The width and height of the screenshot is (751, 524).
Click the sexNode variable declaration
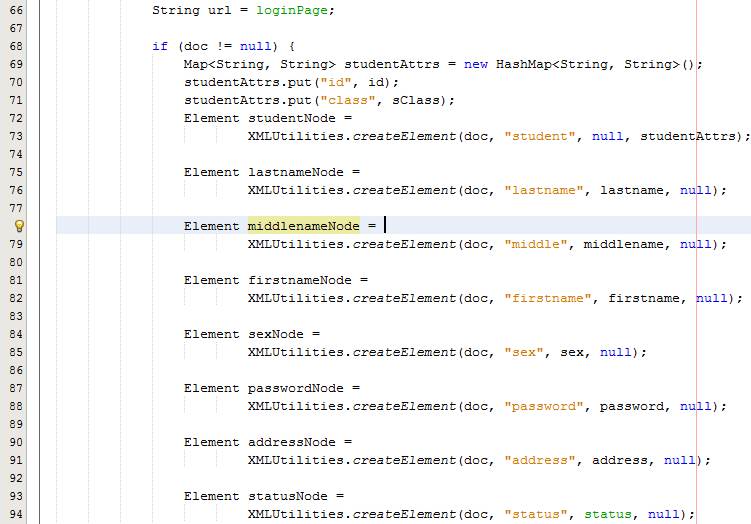[276, 334]
